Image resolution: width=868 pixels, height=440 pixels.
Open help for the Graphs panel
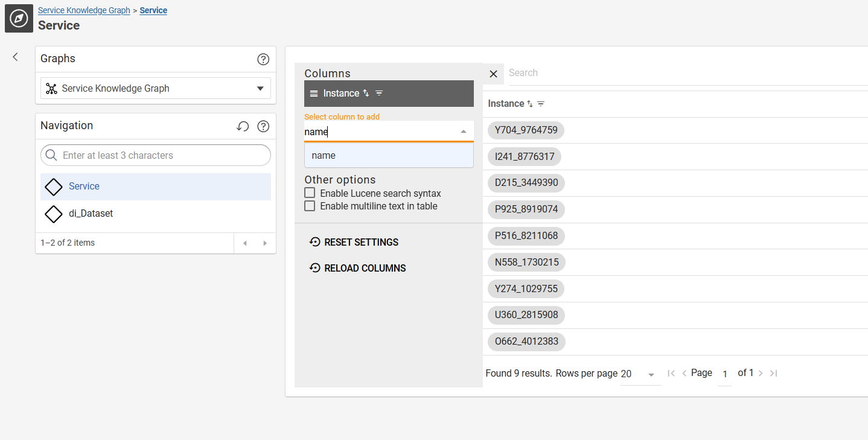pos(263,59)
